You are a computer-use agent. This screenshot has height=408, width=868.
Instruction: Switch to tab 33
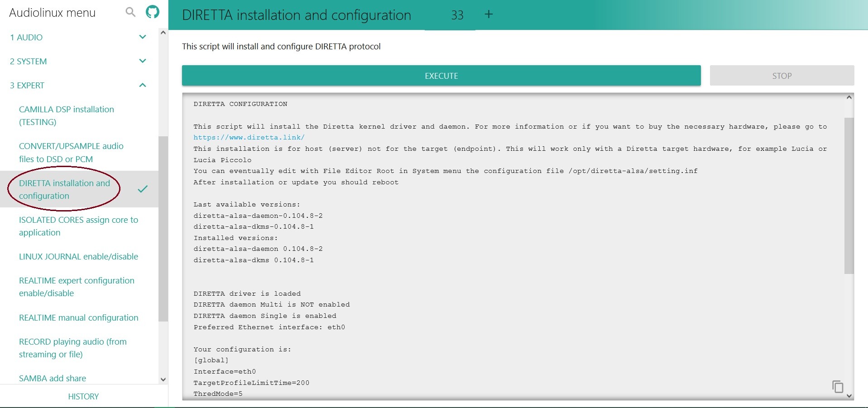(457, 15)
